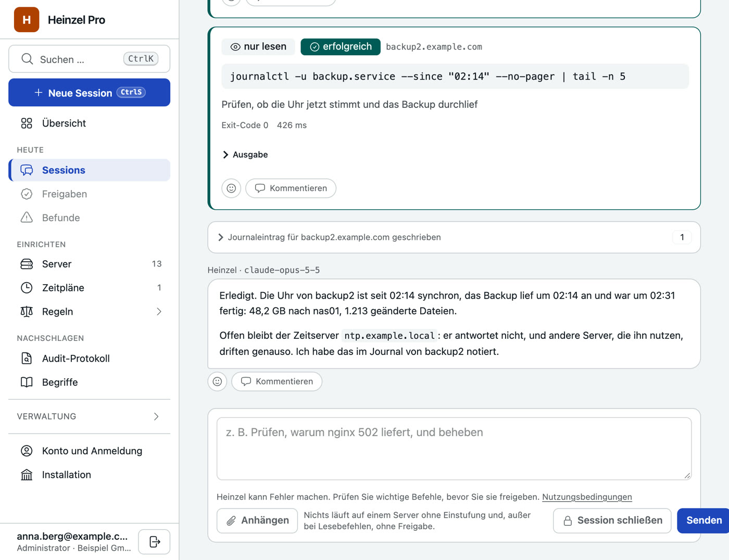729x560 pixels.
Task: Click the journal entry count badge '1'
Action: [682, 237]
